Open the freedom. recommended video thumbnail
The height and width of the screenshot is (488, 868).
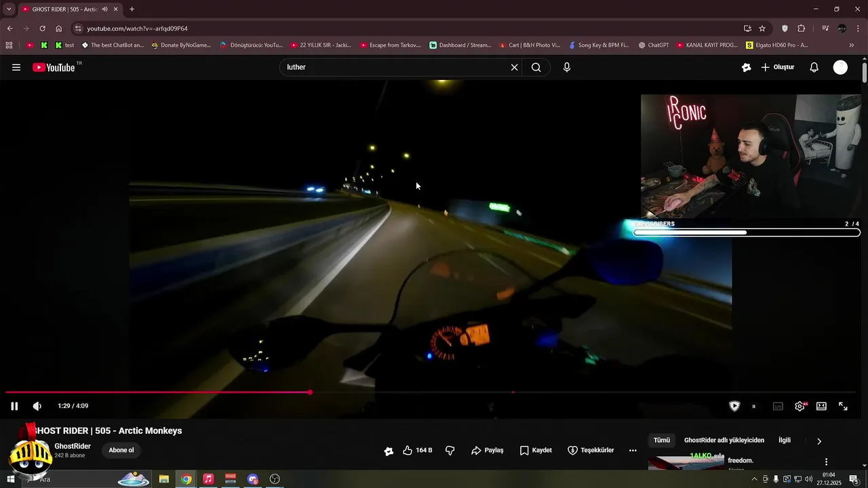click(x=686, y=463)
